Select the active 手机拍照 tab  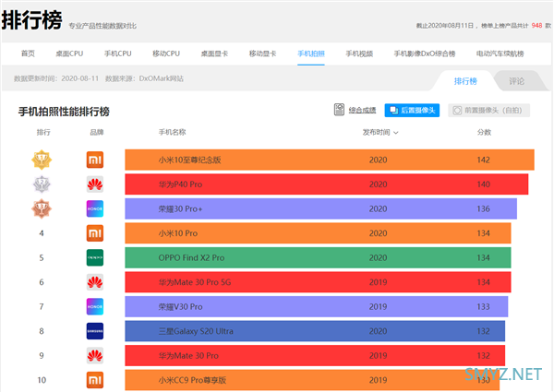pos(311,53)
